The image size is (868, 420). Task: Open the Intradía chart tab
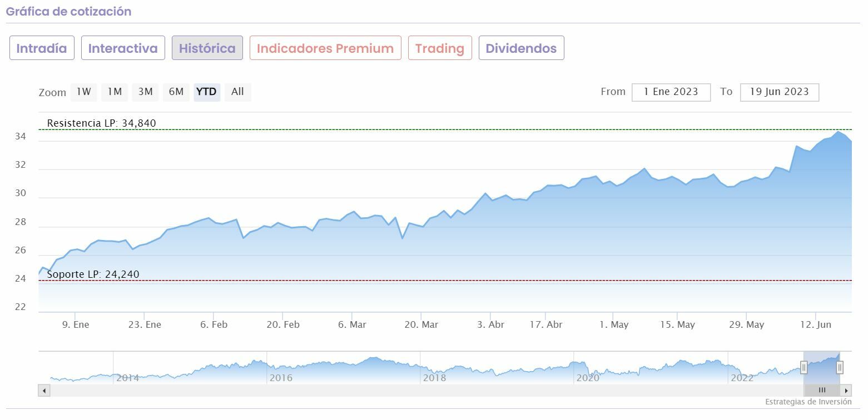click(42, 48)
